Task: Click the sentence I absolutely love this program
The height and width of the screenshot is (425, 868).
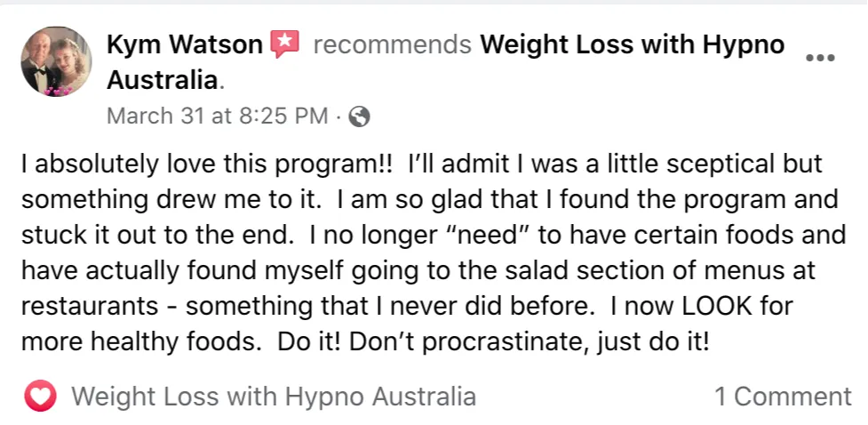Action: tap(207, 164)
